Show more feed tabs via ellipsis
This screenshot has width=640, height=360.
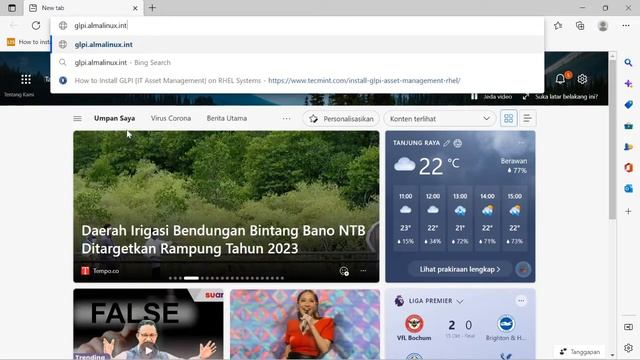coord(287,119)
